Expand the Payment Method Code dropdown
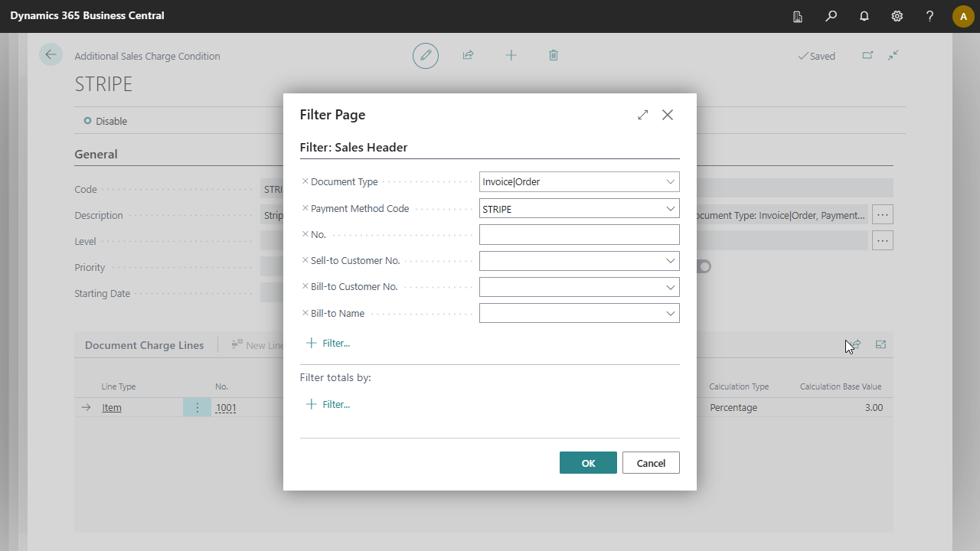This screenshot has width=980, height=551. point(670,208)
